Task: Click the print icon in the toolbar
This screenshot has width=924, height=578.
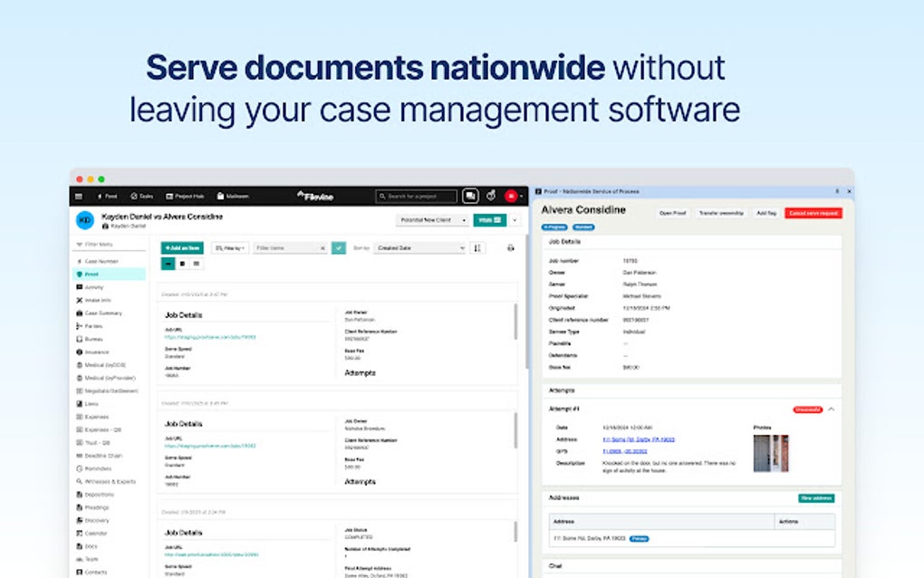Action: 510,247
